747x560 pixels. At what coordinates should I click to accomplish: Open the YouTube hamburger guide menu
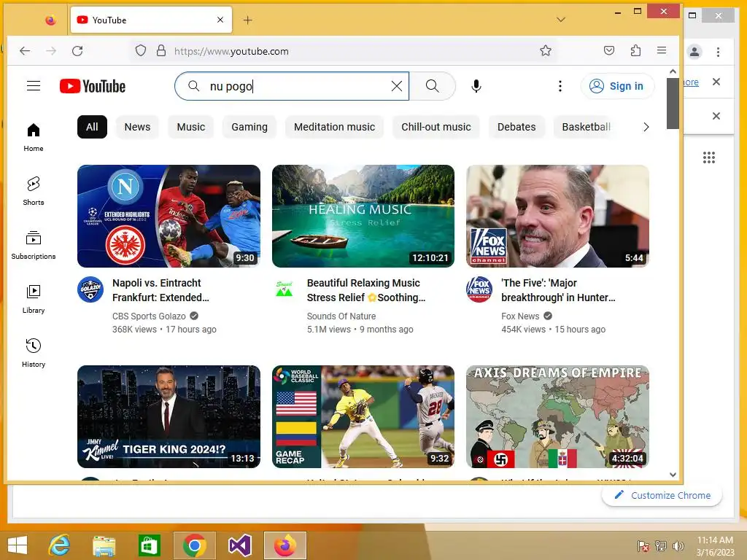34,86
